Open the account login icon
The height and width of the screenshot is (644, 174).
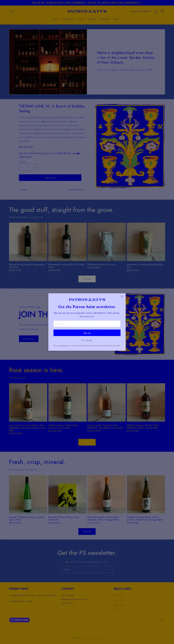click(x=156, y=11)
